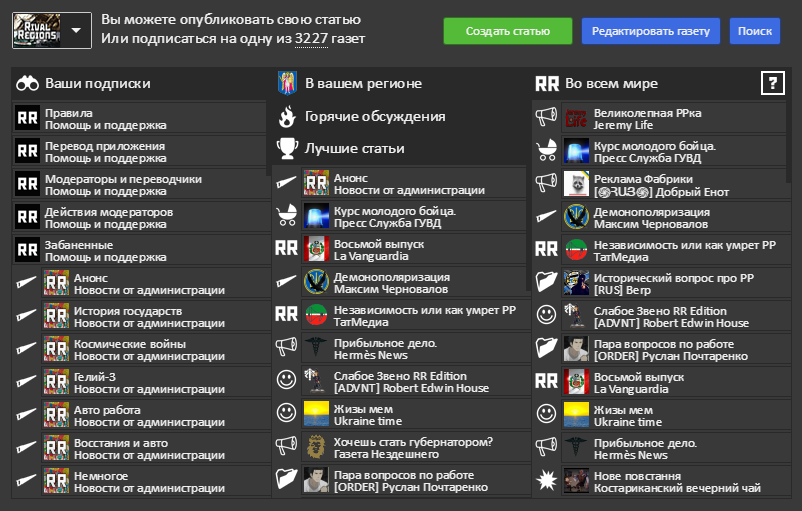Click the question mark help icon
The height and width of the screenshot is (511, 802).
tap(772, 83)
